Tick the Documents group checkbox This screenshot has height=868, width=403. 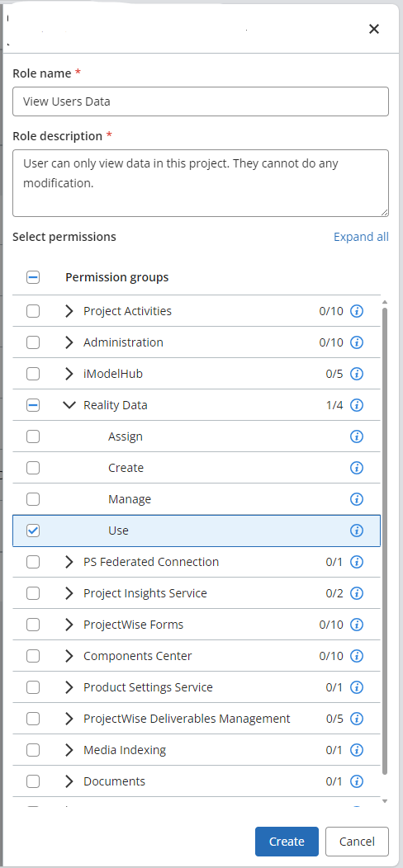click(x=33, y=781)
